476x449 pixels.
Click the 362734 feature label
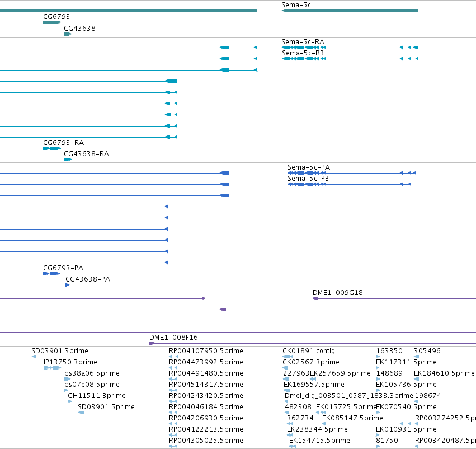[x=300, y=418]
